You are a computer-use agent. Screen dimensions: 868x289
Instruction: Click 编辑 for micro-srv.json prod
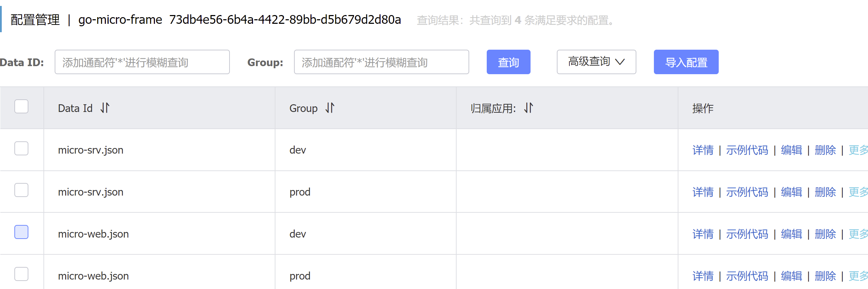point(792,192)
